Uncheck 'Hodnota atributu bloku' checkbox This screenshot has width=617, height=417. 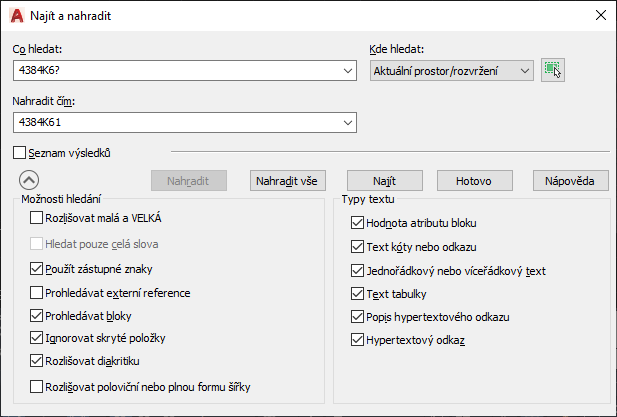click(x=358, y=223)
